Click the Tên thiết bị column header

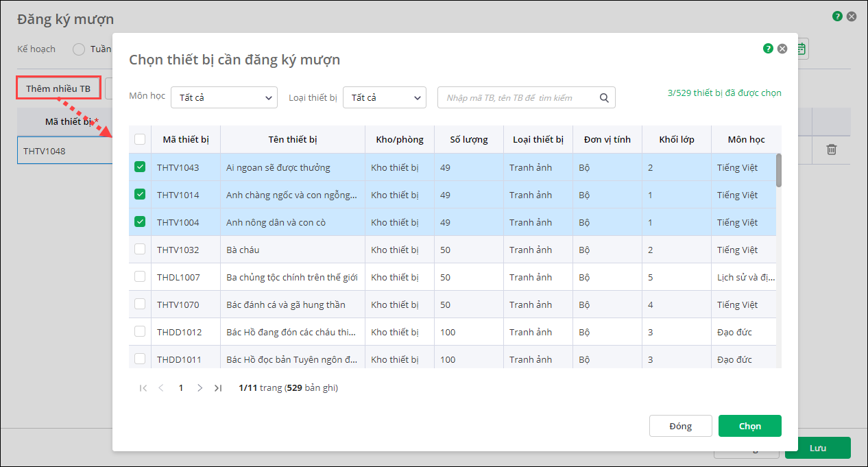pyautogui.click(x=293, y=140)
